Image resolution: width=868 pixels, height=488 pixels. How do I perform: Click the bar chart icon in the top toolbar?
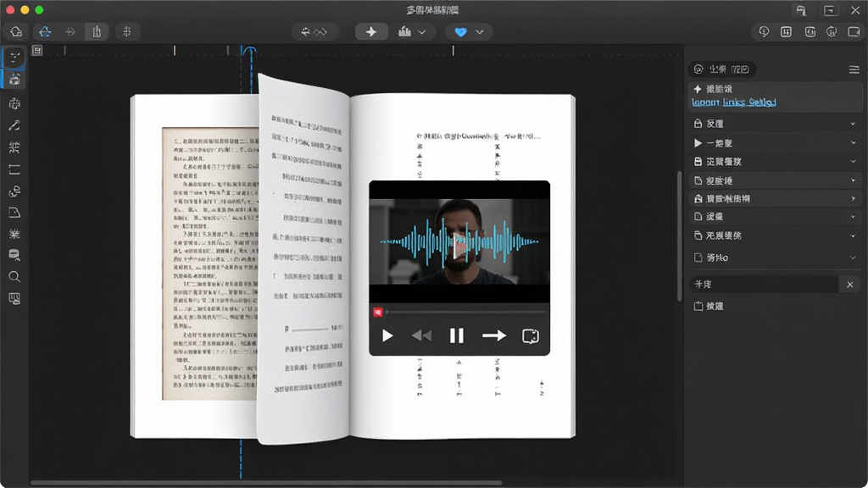point(404,31)
